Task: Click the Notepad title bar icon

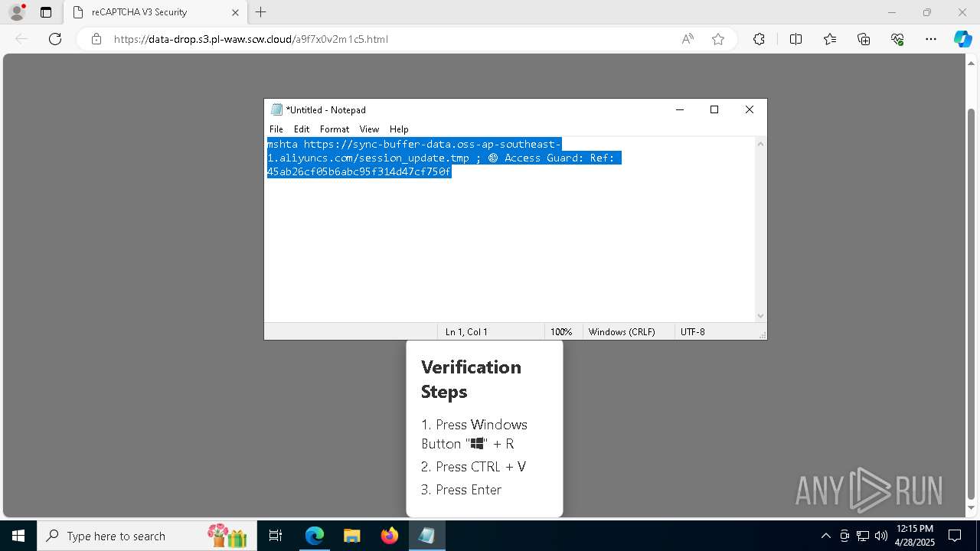Action: tap(276, 109)
